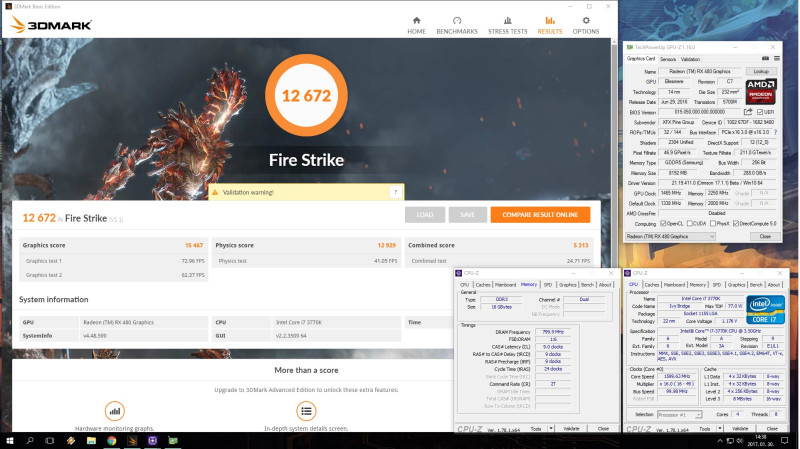
Task: Switch to the Results tab in 3DMark
Action: point(549,26)
